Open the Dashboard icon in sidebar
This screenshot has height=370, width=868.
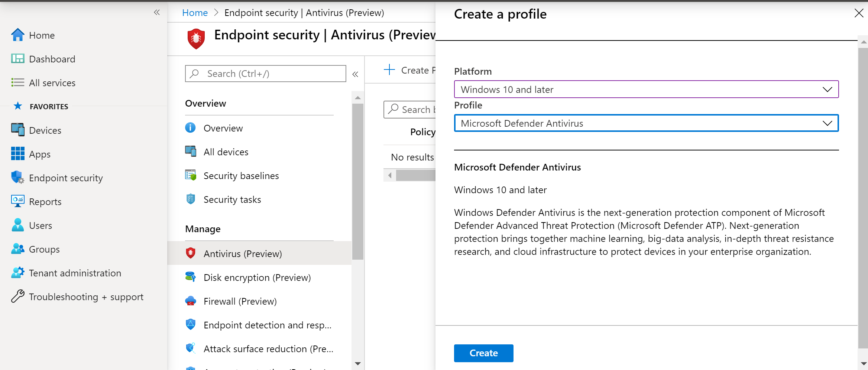point(17,59)
